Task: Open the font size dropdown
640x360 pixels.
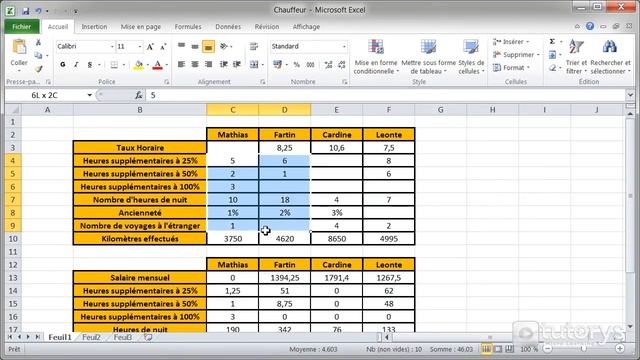Action: [140, 47]
